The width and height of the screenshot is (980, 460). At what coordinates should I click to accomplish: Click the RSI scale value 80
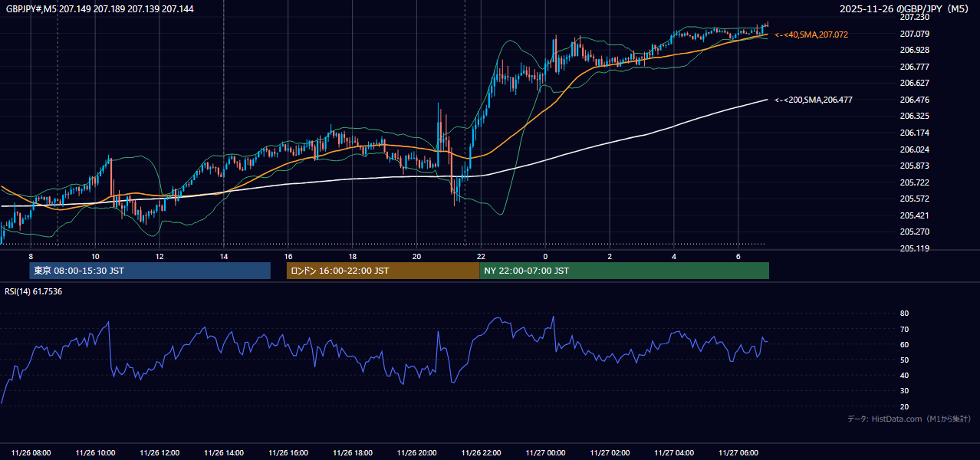(x=904, y=314)
